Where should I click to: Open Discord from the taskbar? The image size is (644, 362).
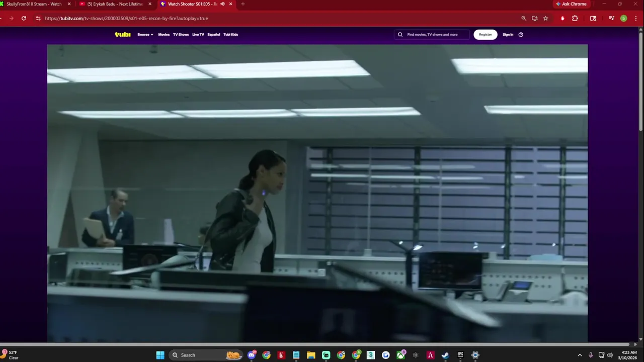pos(252,355)
